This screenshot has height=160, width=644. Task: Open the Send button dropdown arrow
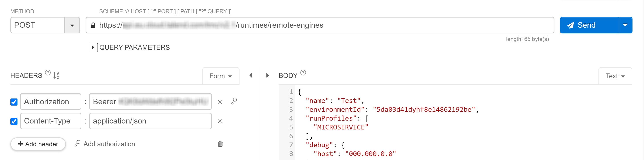pos(625,25)
